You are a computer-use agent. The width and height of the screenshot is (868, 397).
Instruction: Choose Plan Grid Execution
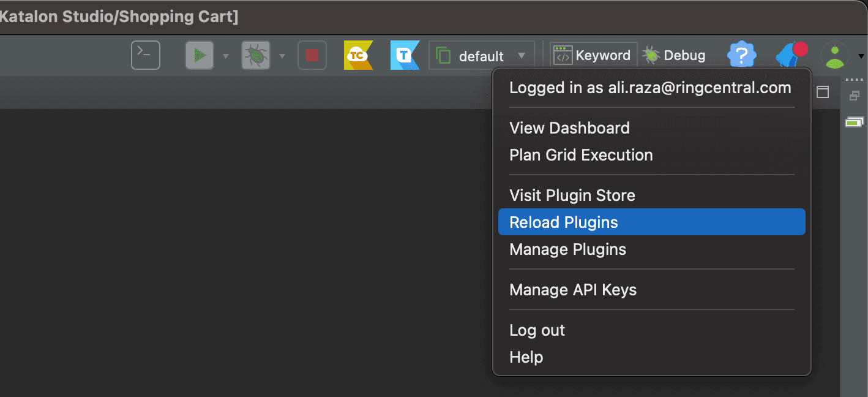652,155
